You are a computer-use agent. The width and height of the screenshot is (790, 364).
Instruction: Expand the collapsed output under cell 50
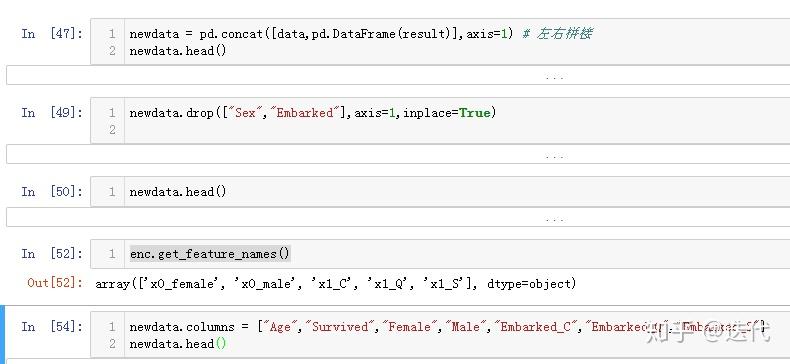[554, 217]
